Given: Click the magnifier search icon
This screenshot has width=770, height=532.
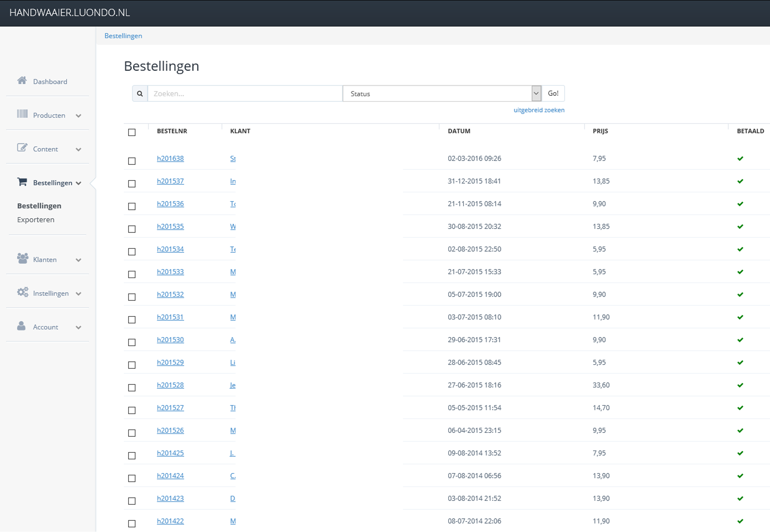Looking at the screenshot, I should (x=140, y=94).
